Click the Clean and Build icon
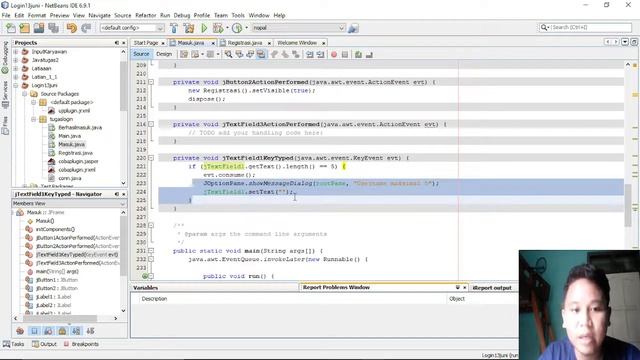This screenshot has width=640, height=360. click(189, 28)
